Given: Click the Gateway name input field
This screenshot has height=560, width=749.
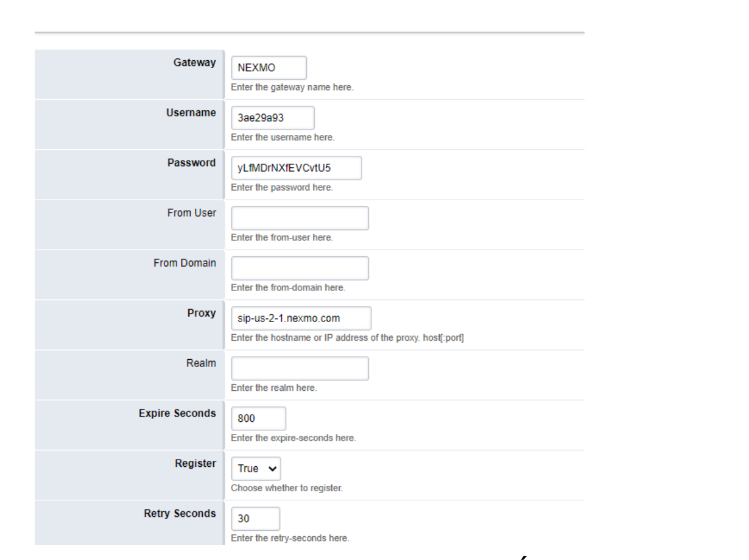Looking at the screenshot, I should 269,68.
